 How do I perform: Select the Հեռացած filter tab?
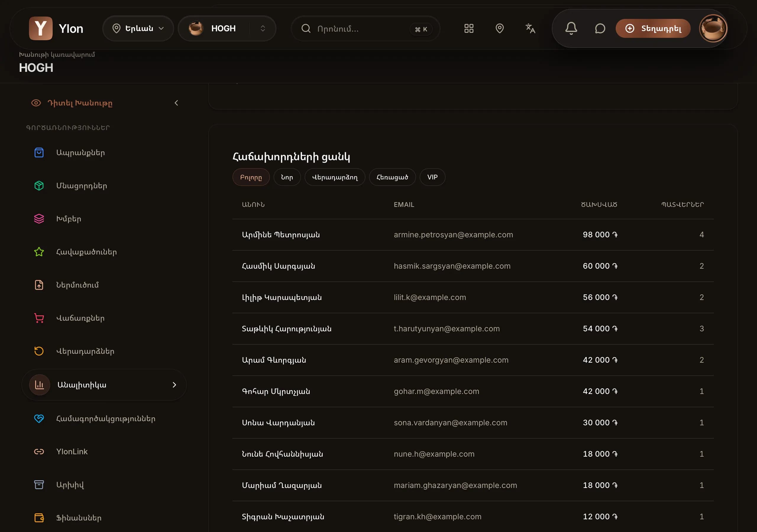[392, 177]
